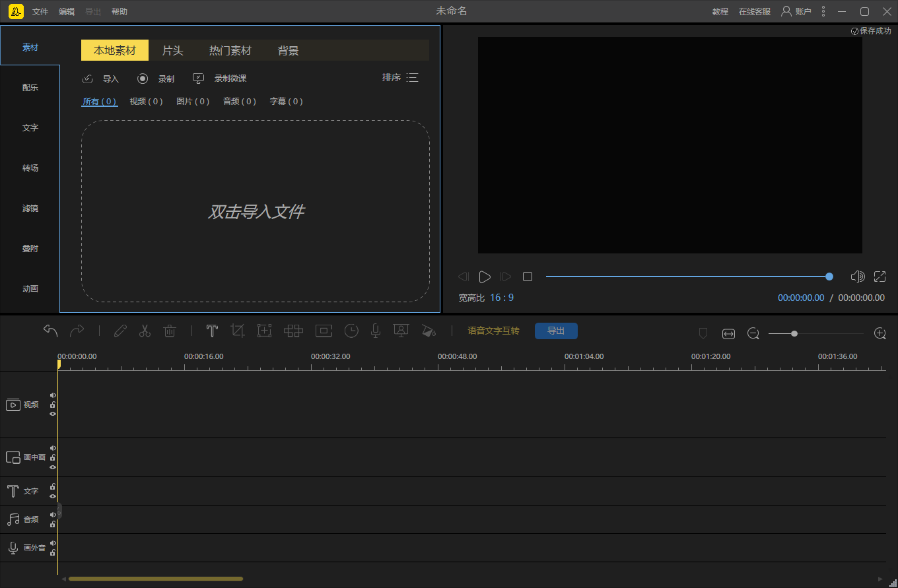
Task: Click the duration clock icon
Action: tap(351, 331)
